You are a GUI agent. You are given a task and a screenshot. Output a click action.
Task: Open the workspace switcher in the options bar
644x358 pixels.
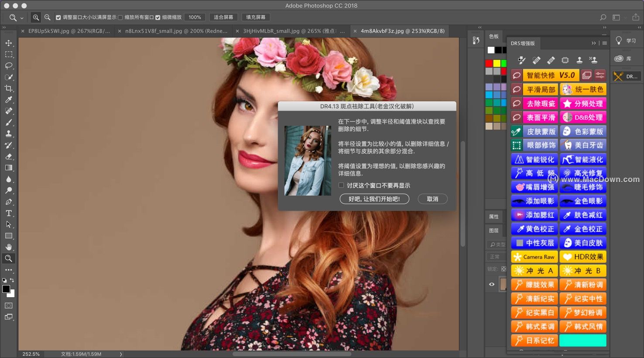pyautogui.click(x=616, y=17)
